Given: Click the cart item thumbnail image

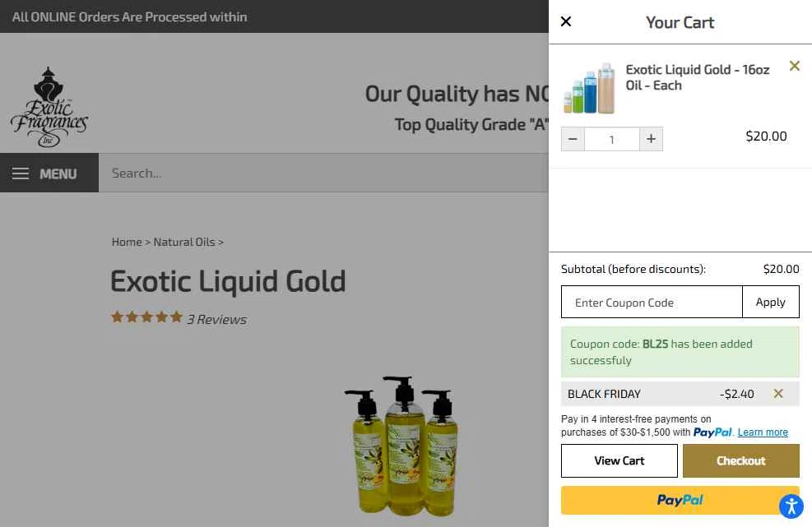Looking at the screenshot, I should pyautogui.click(x=589, y=88).
